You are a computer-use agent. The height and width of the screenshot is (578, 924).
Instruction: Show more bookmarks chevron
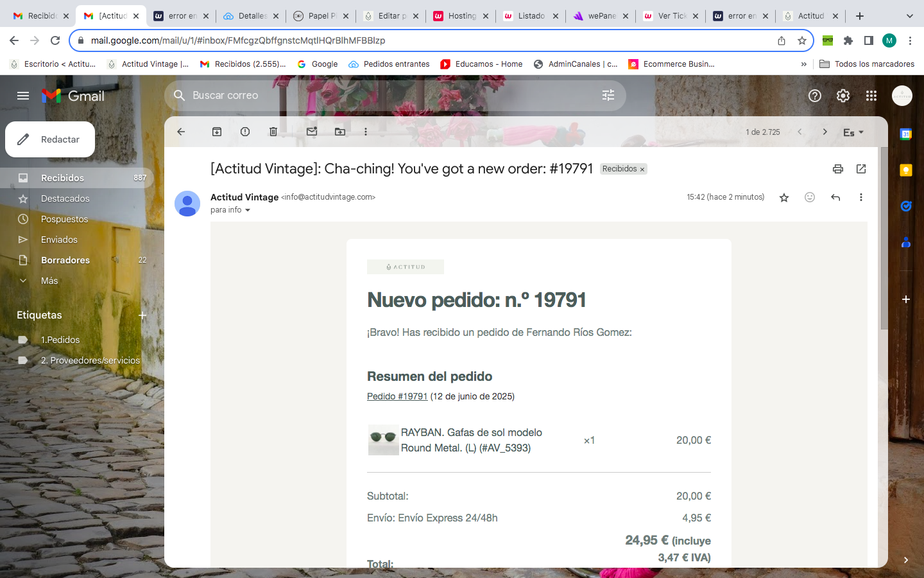803,64
